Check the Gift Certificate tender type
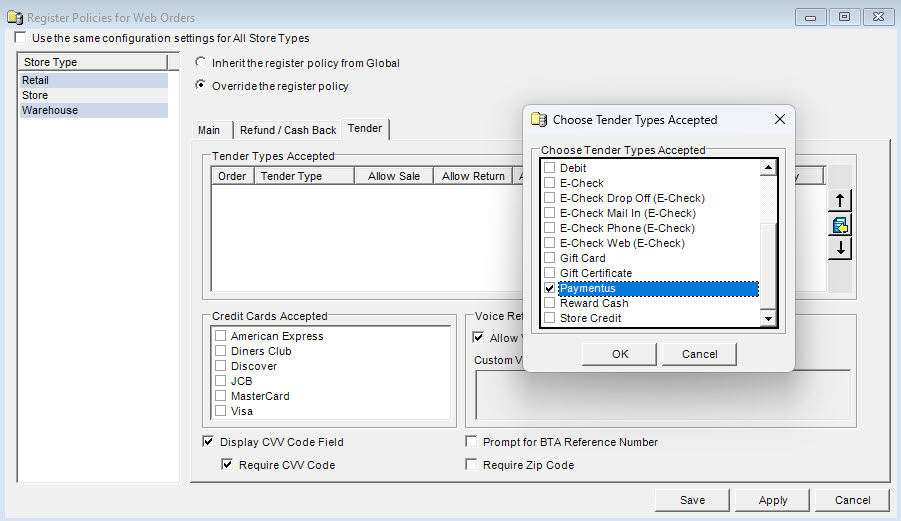Viewport: 901px width, 521px height. coord(549,272)
